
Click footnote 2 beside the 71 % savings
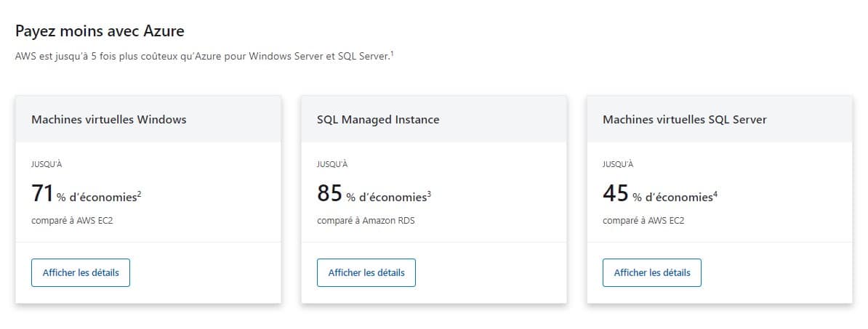tap(139, 193)
